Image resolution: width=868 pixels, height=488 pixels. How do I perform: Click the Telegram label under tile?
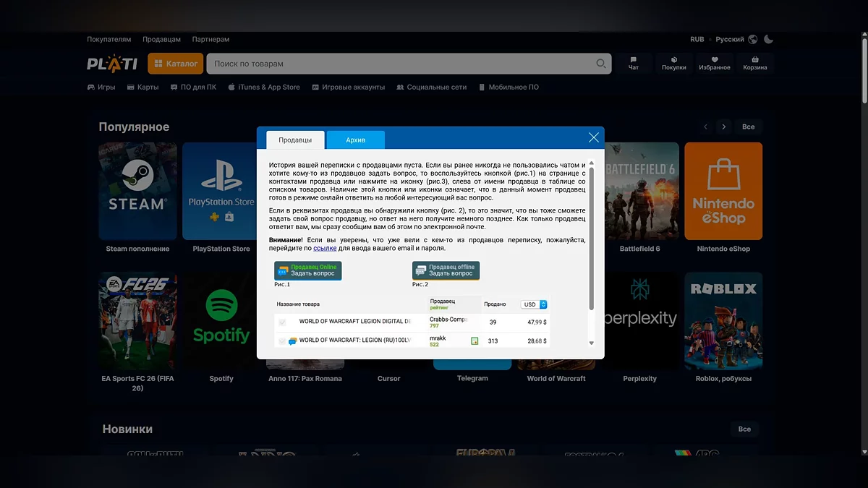[x=472, y=378]
